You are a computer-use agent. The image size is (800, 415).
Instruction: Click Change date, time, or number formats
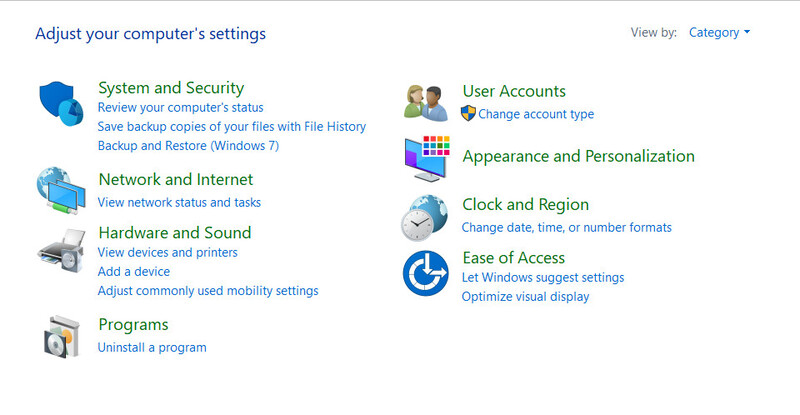[566, 227]
